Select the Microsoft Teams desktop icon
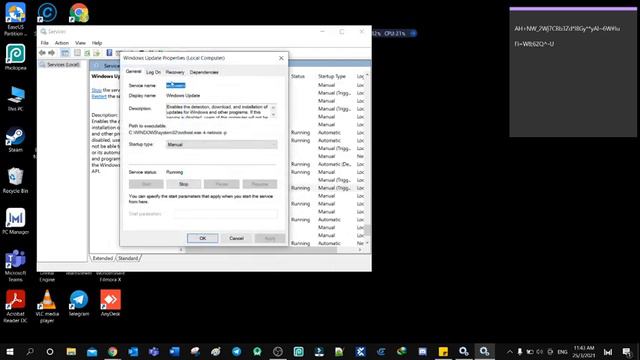Image resolution: width=640 pixels, height=360 pixels. click(16, 266)
